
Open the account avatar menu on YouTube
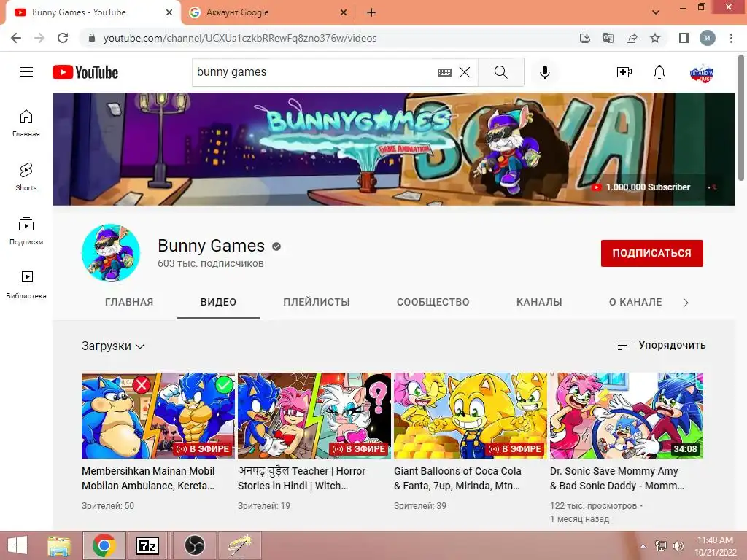point(702,73)
